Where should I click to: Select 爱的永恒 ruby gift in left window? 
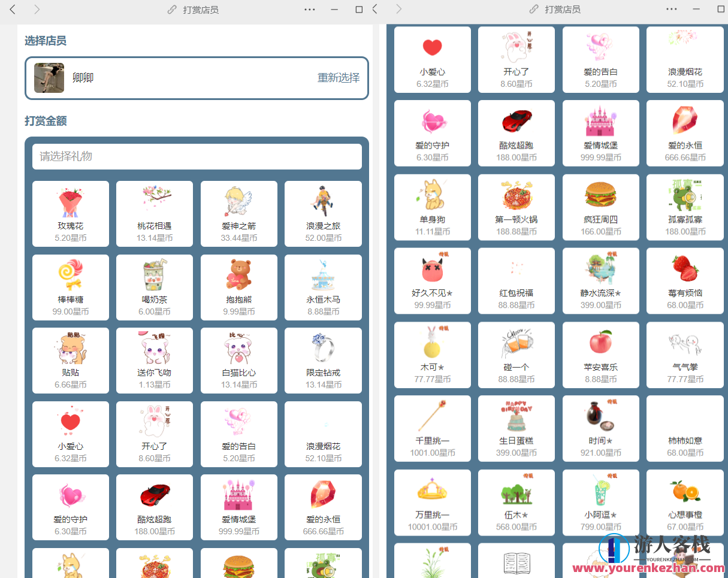323,507
